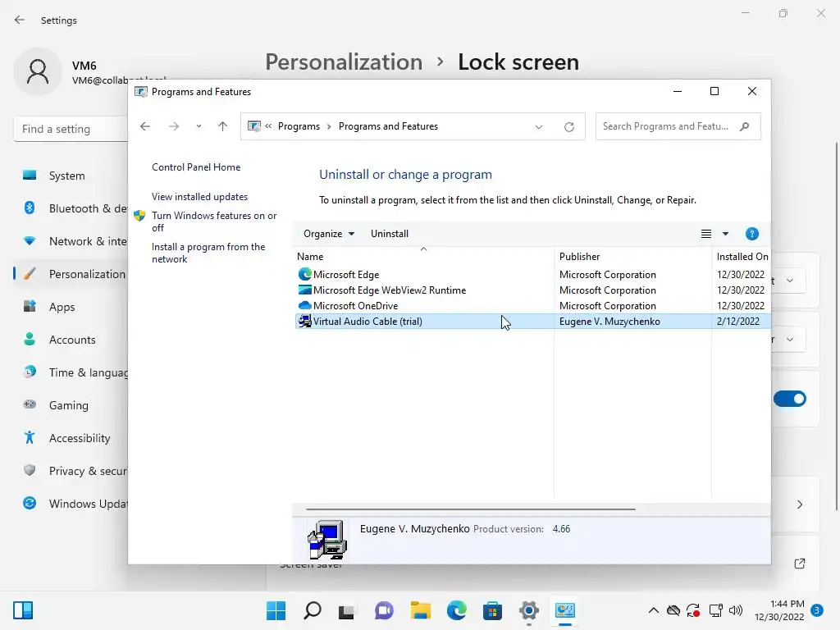Viewport: 840px width, 630px height.
Task: Click the OneDrive cloud icon in list
Action: point(305,305)
